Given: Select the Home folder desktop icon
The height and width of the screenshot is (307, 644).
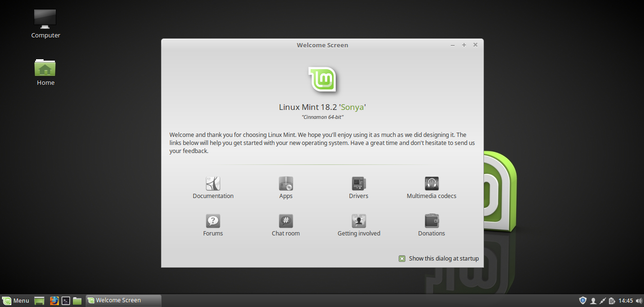Looking at the screenshot, I should coord(45,68).
